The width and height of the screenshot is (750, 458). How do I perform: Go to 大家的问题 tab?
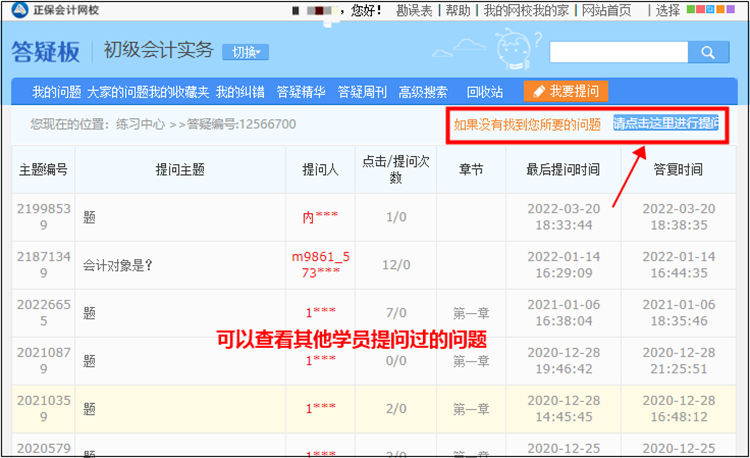point(120,91)
